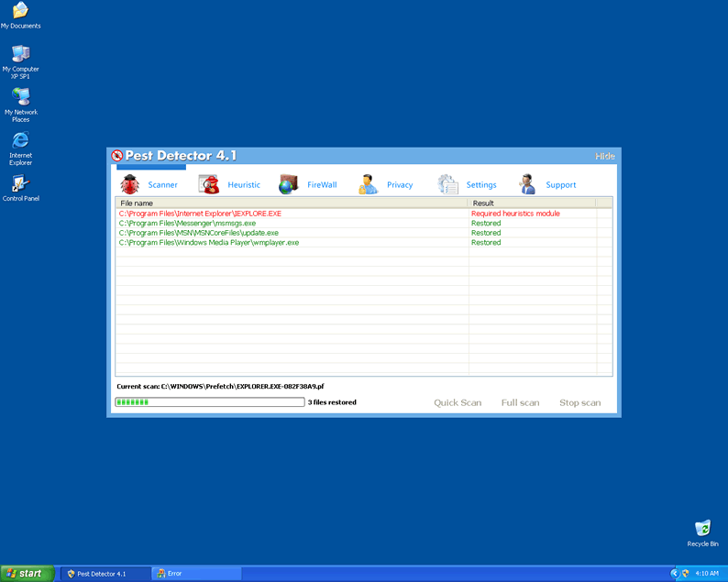Click the Full scan button
Screen dimensions: 728x582
point(520,402)
